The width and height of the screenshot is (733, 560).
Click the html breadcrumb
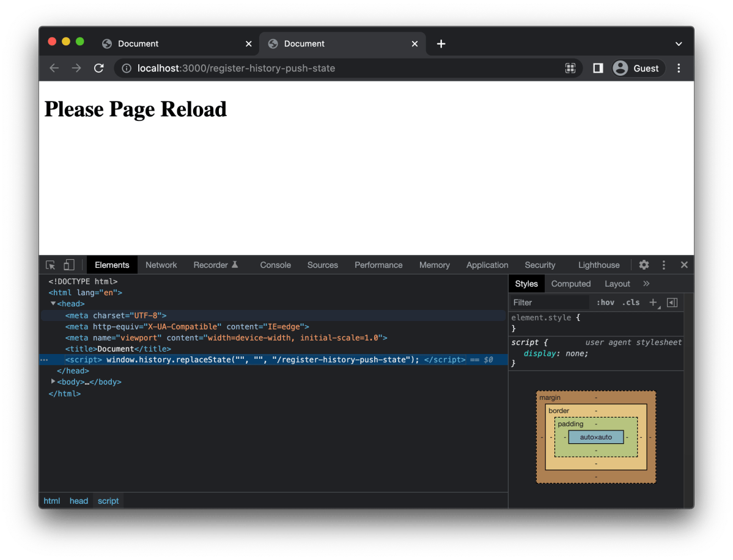(51, 501)
